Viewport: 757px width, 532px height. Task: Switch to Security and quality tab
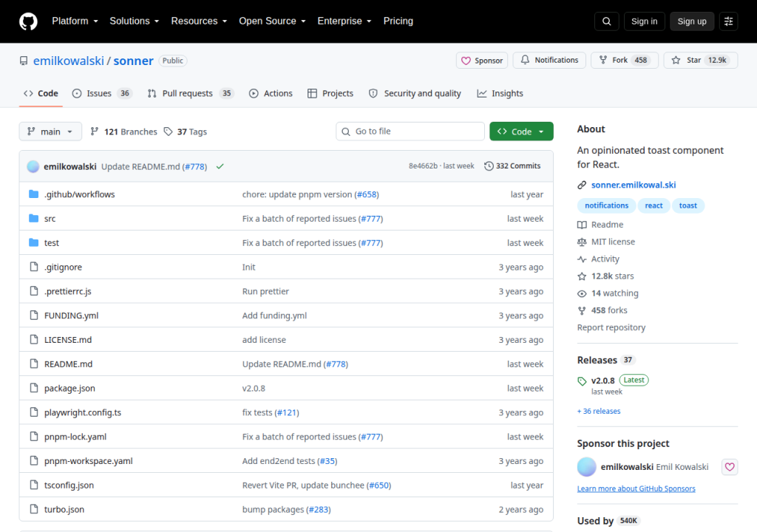pos(415,94)
